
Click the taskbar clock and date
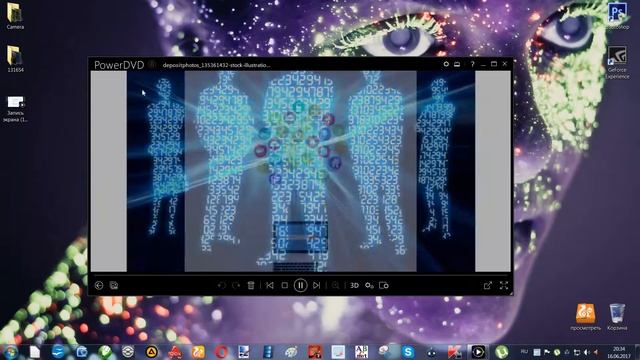pyautogui.click(x=619, y=352)
